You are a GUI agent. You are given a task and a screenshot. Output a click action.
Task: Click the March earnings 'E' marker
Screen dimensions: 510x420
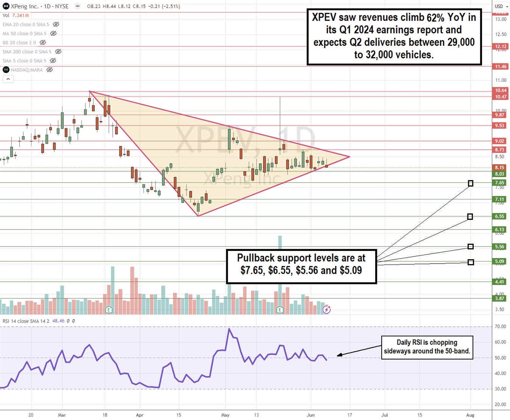109,309
